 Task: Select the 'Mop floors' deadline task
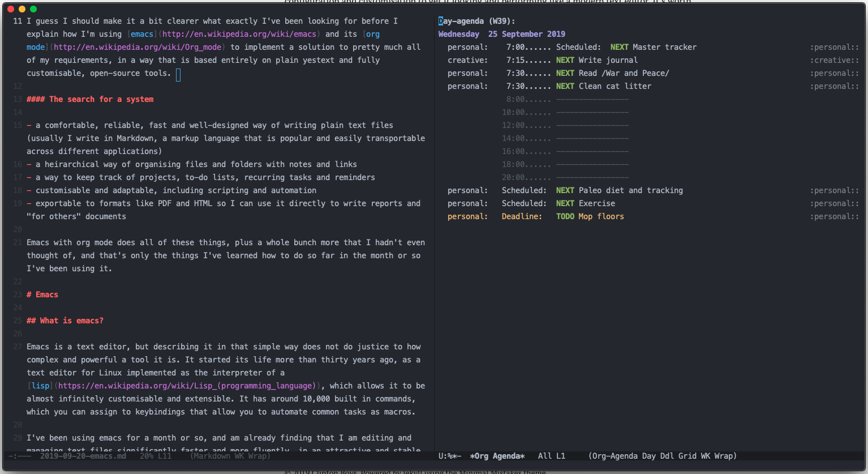(x=601, y=216)
